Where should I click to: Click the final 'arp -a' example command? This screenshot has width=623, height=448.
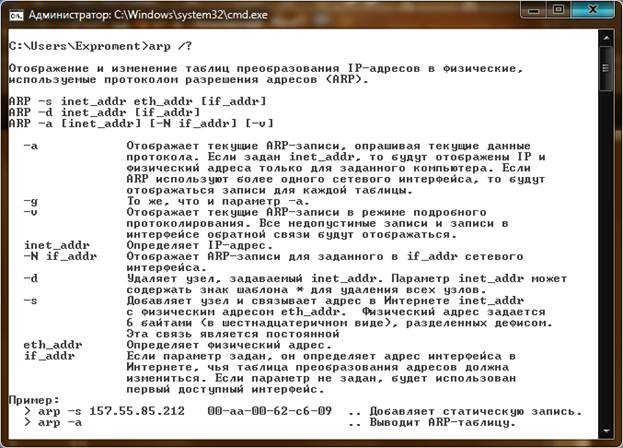coord(60,422)
